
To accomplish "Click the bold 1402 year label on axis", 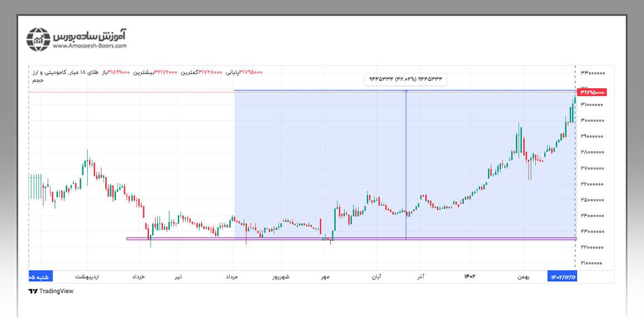I will [x=469, y=277].
